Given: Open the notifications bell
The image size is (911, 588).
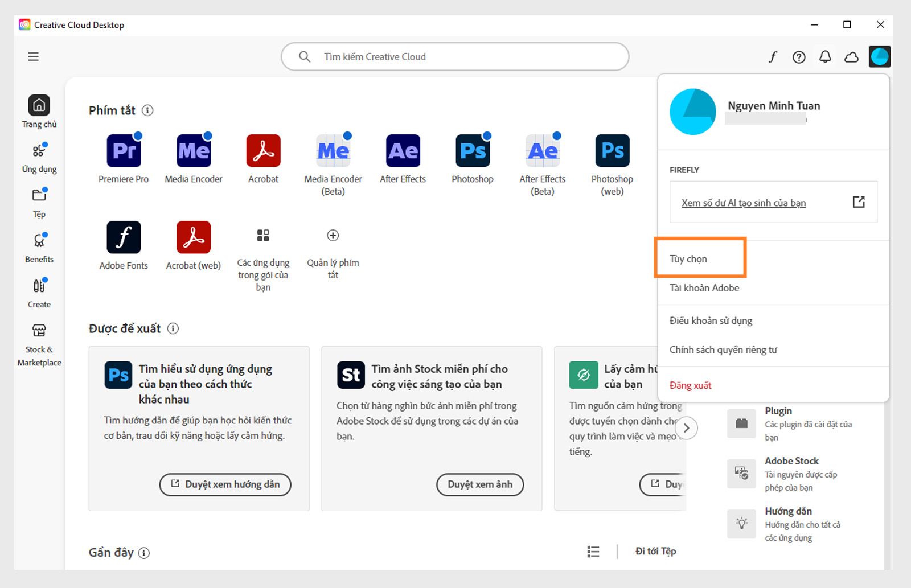Looking at the screenshot, I should pyautogui.click(x=824, y=56).
